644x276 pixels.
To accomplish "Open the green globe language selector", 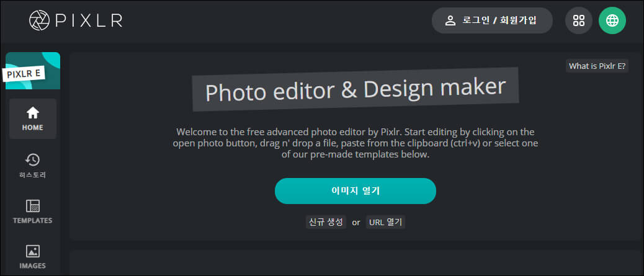I will tap(612, 20).
